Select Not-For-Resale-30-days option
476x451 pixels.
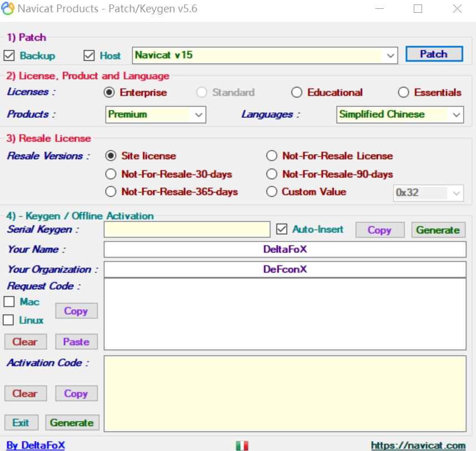click(111, 174)
